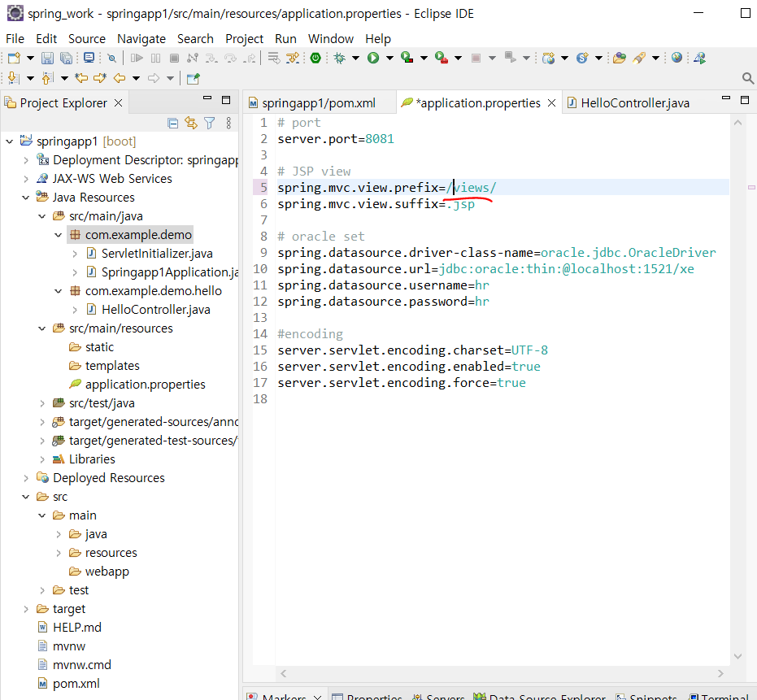757x700 pixels.
Task: Click the Search pen icon in toolbar
Action: coord(639,58)
